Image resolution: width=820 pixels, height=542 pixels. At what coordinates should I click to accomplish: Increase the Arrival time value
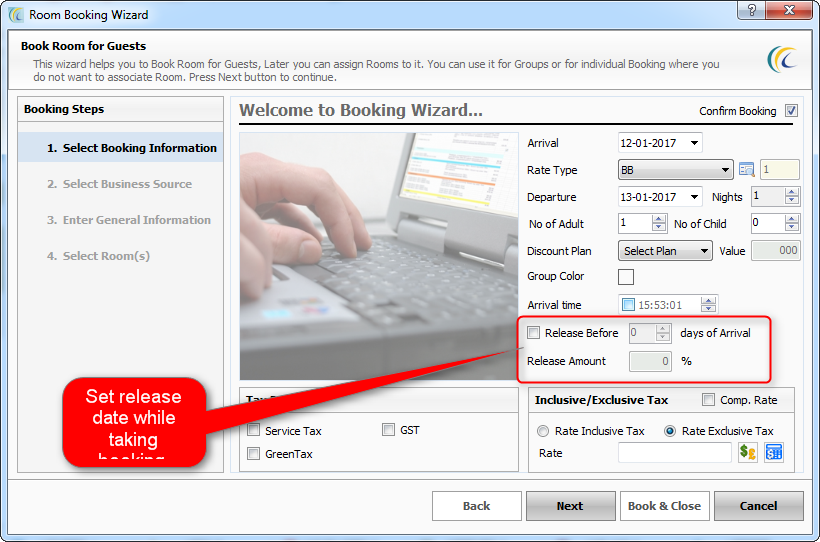point(709,300)
